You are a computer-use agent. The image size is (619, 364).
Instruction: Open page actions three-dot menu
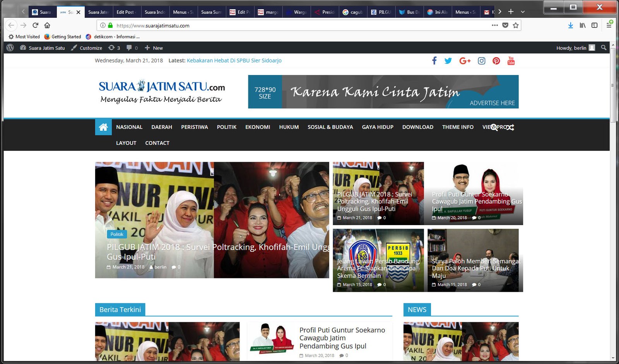coord(494,26)
